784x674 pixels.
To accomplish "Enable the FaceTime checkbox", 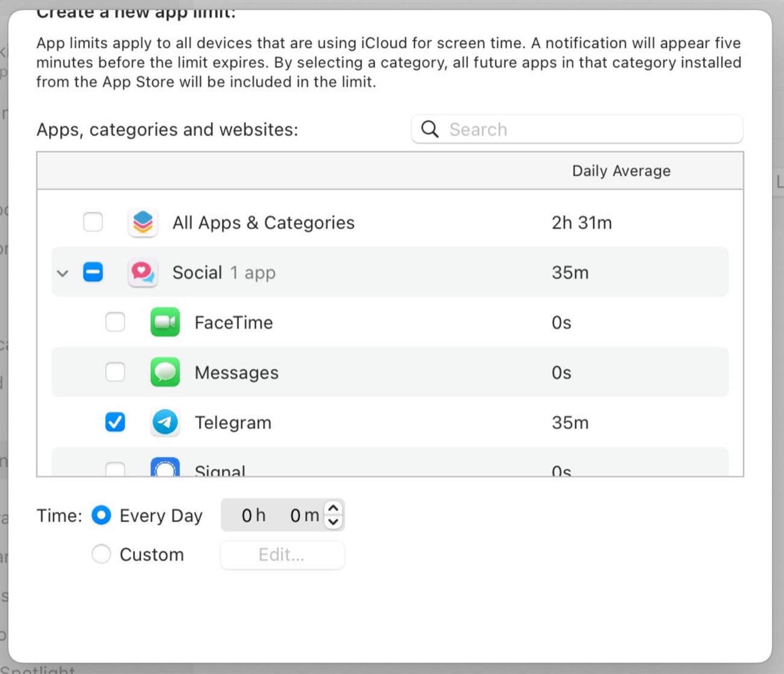I will tap(115, 323).
